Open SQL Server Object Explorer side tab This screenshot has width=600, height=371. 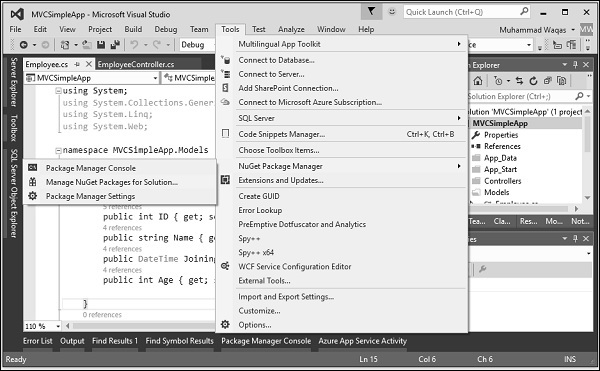14,193
